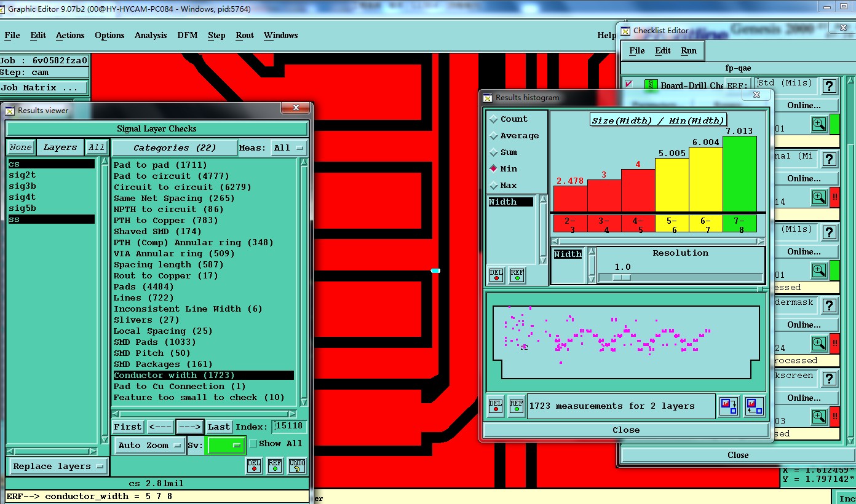
Task: Select 'Slivers (27)' category
Action: [204, 320]
